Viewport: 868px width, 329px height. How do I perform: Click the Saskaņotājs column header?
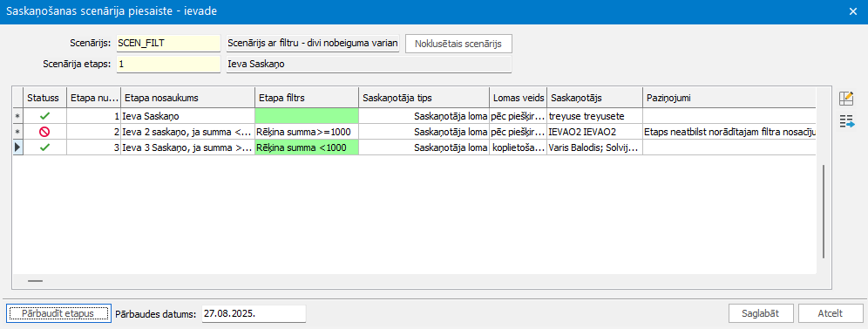[x=594, y=98]
